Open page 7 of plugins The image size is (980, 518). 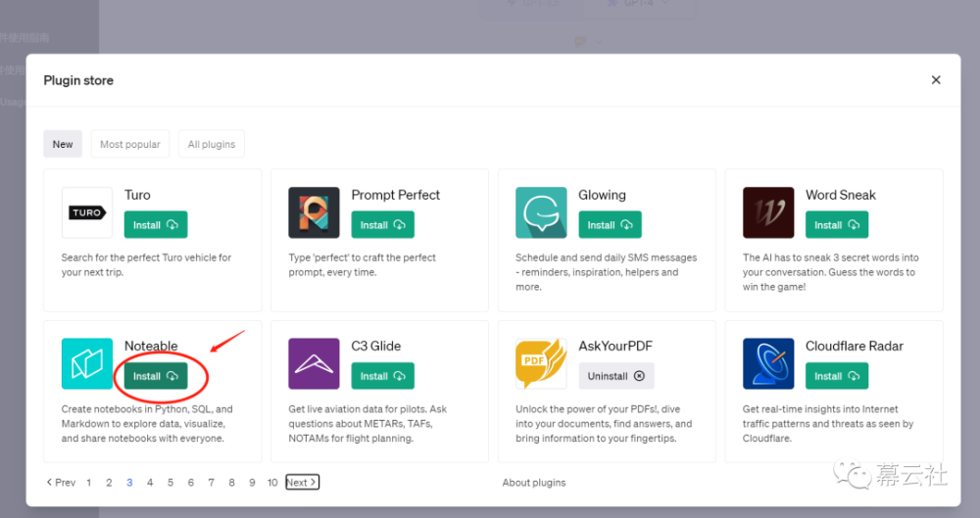coord(212,483)
